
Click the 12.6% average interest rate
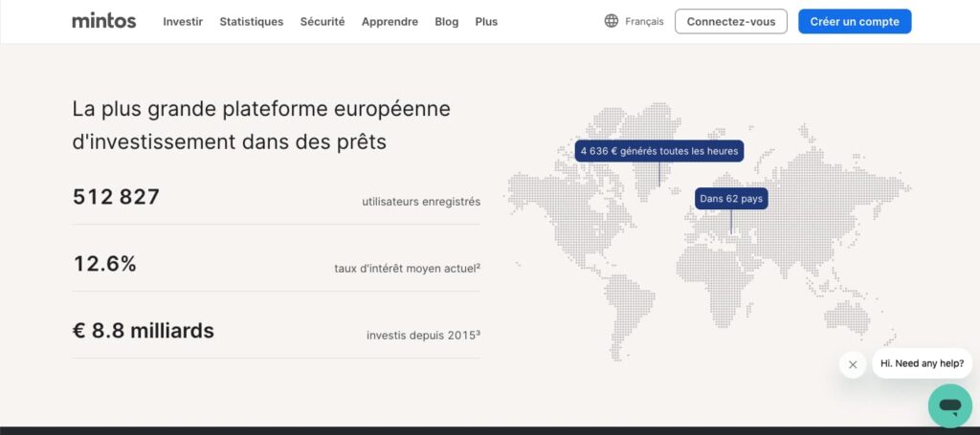click(x=105, y=263)
